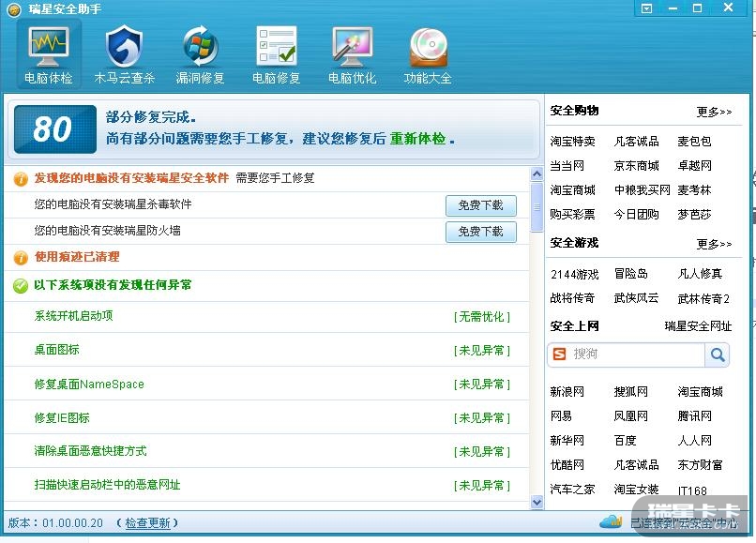Open the 梦芭莎 link
This screenshot has width=756, height=543.
click(694, 214)
